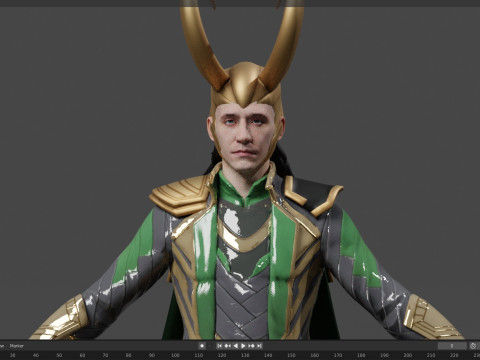Set the timeline to frame 150

coord(291,356)
